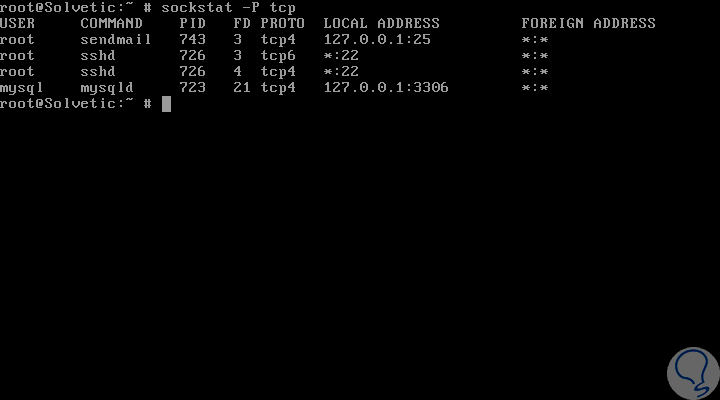
Task: Click the mysql user entry
Action: 22,88
